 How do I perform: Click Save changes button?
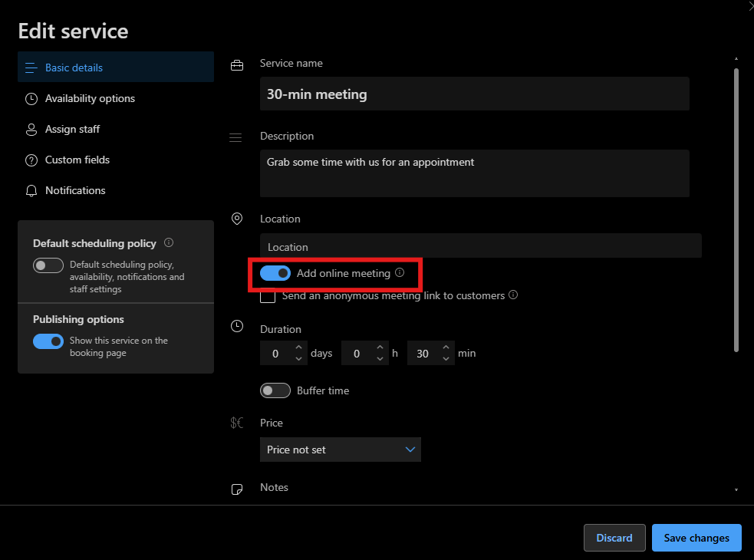coord(696,538)
